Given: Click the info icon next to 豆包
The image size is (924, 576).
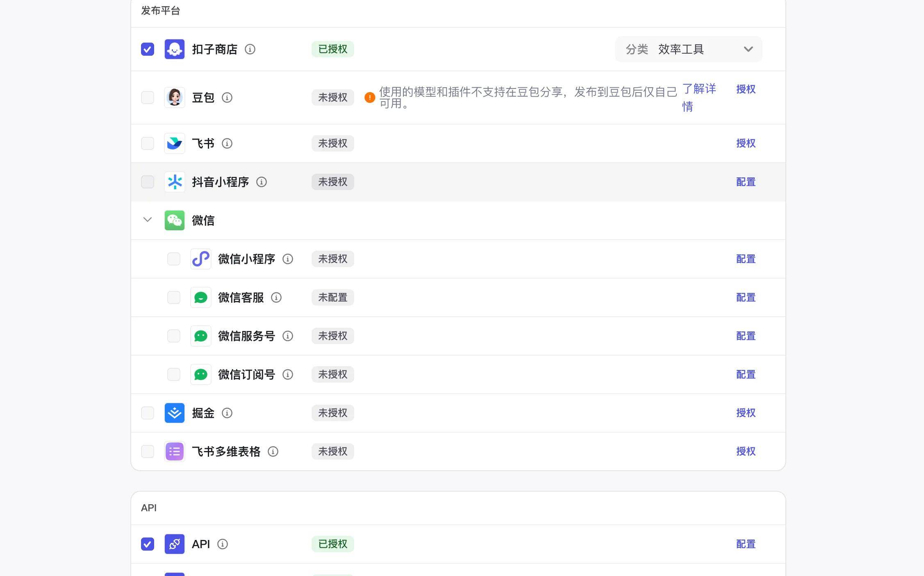Looking at the screenshot, I should (x=227, y=98).
